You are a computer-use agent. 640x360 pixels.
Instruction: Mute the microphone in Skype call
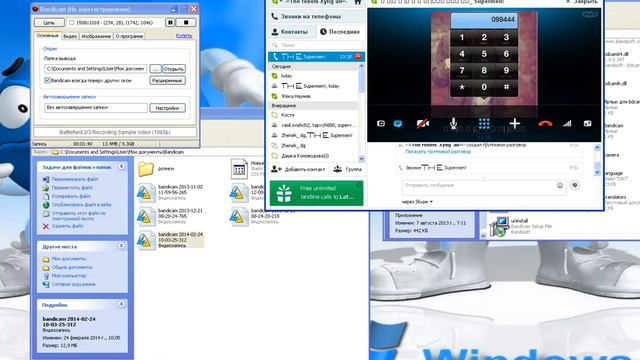453,123
